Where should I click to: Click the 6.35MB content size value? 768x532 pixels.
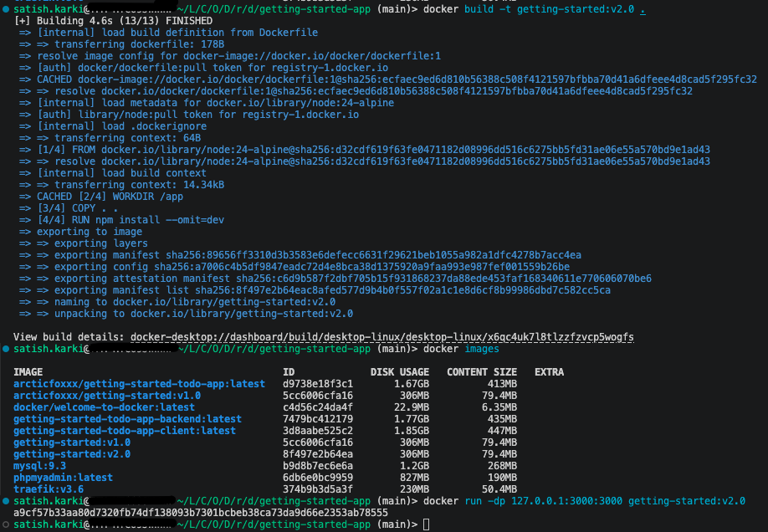(x=499, y=407)
